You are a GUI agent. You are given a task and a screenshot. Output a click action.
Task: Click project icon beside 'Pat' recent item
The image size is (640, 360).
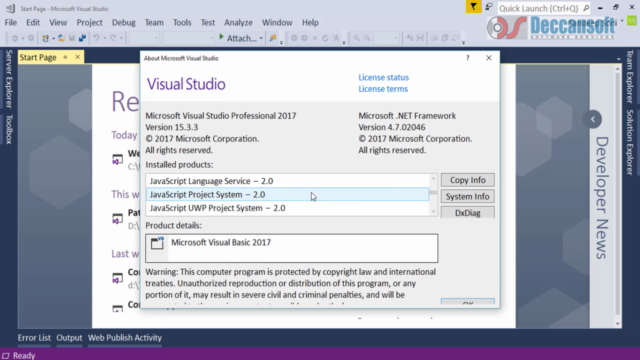pos(118,218)
